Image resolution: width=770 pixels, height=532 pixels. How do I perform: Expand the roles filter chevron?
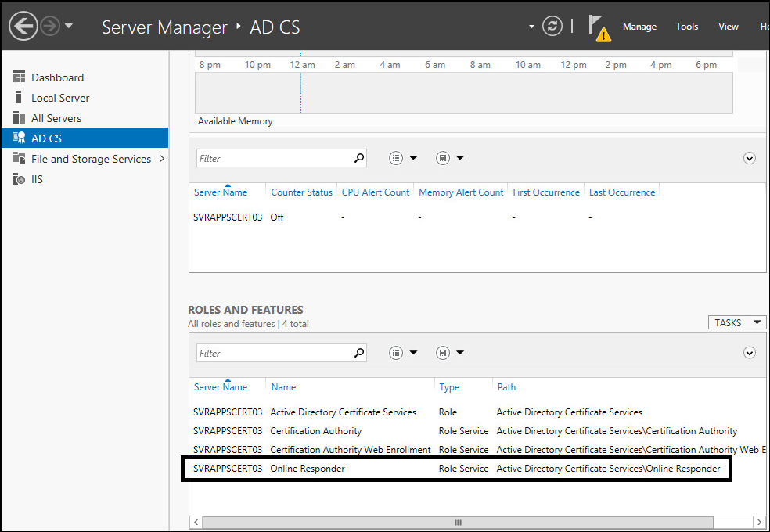click(x=750, y=353)
